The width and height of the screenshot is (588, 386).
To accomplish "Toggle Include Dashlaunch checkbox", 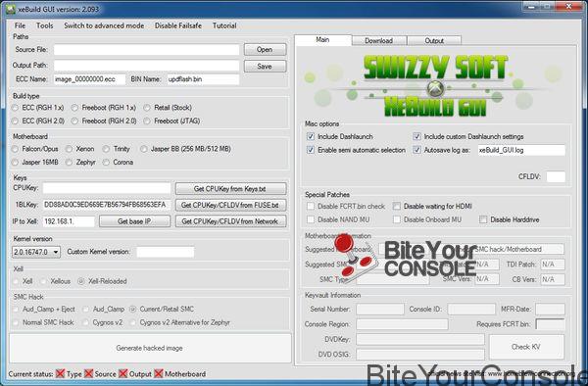I will (311, 136).
